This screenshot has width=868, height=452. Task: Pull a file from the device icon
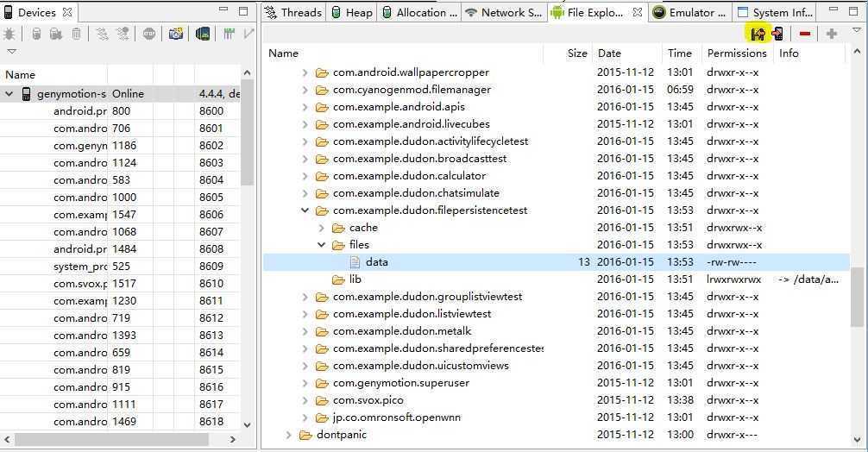(758, 34)
